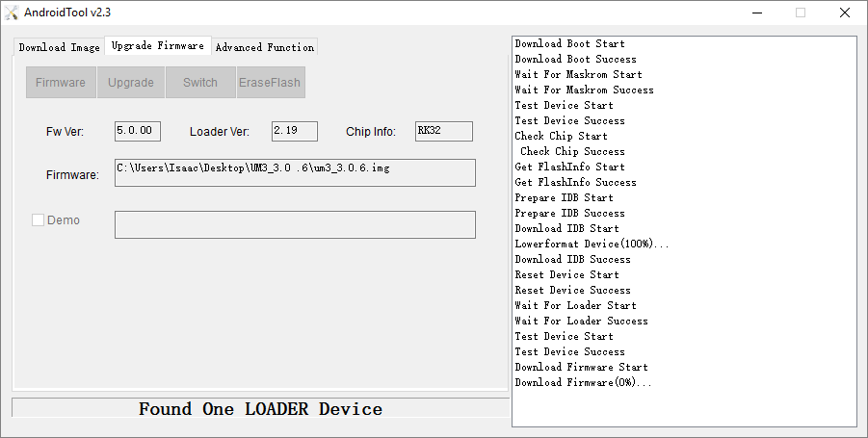The image size is (868, 438).
Task: Click log line 'Reset Device Success'
Action: (572, 291)
